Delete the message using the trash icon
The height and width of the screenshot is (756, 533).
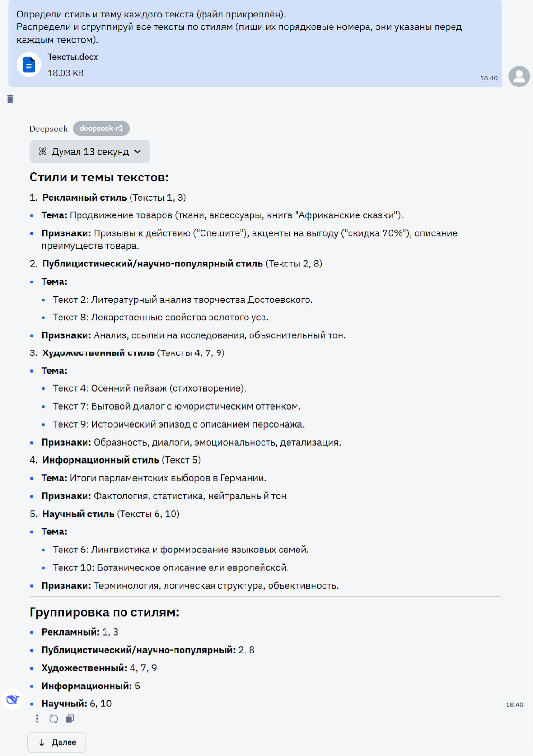(x=9, y=99)
